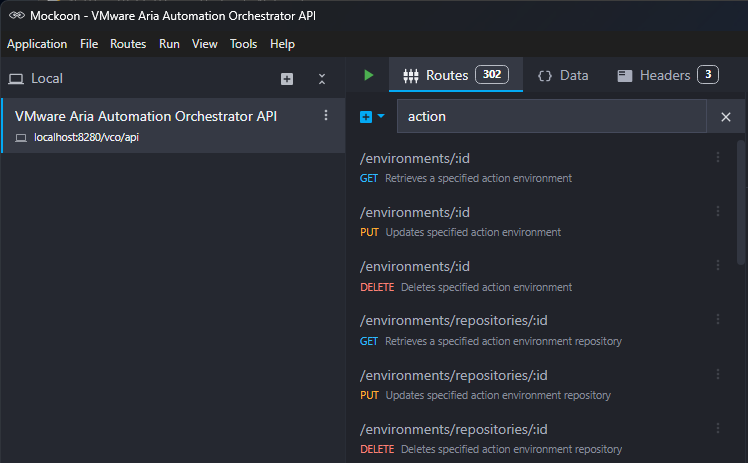Click 'Retrieves a specified action environment' description
Viewport: 748px width, 463px height.
pyautogui.click(x=478, y=178)
